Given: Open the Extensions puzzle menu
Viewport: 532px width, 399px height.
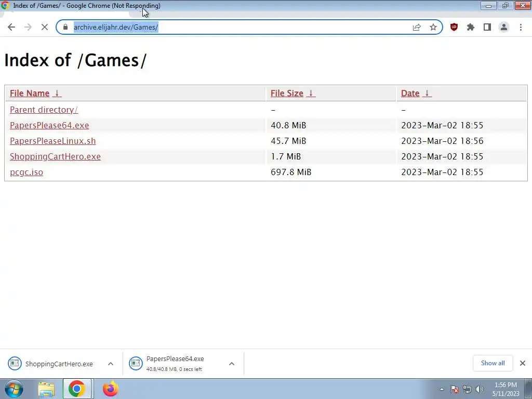Looking at the screenshot, I should pyautogui.click(x=471, y=27).
